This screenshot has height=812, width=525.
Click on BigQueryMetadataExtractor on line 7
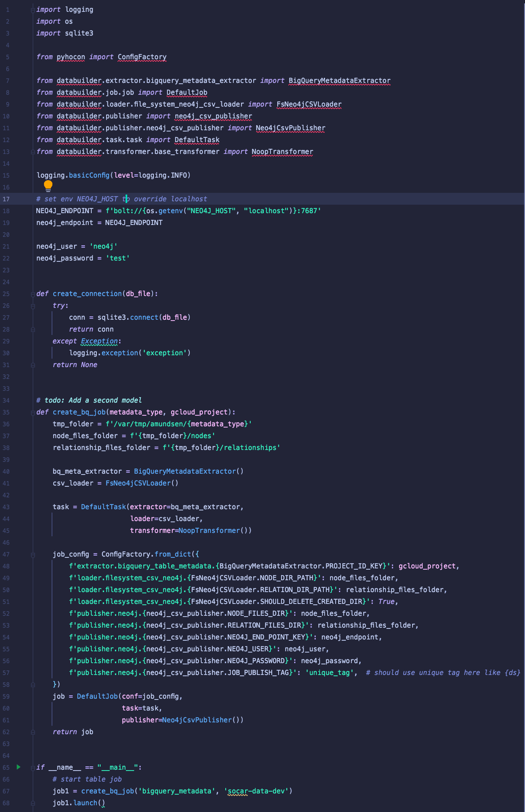click(x=339, y=80)
